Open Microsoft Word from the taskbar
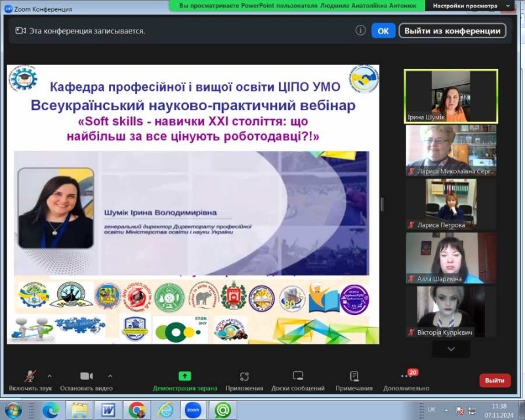The height and width of the screenshot is (420, 525). tap(108, 410)
